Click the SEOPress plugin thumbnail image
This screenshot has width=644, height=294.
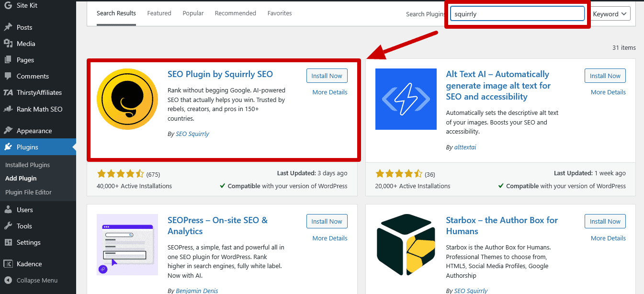(127, 245)
